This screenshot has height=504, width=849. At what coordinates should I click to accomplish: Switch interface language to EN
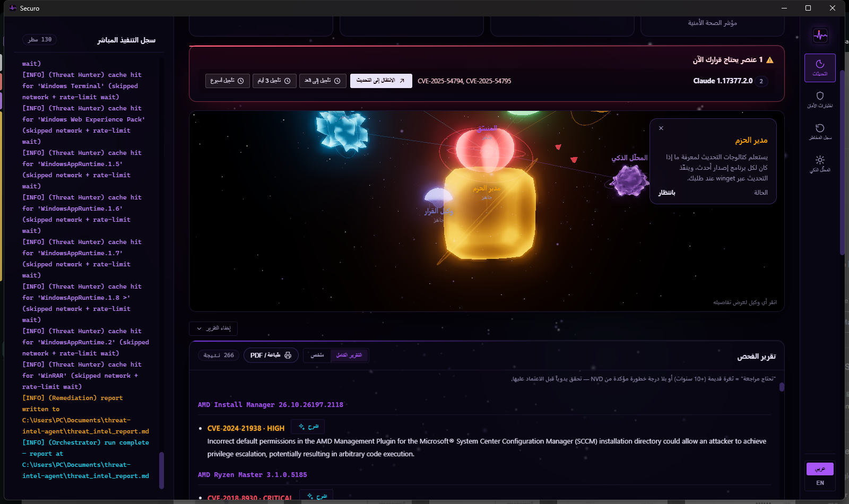point(820,483)
